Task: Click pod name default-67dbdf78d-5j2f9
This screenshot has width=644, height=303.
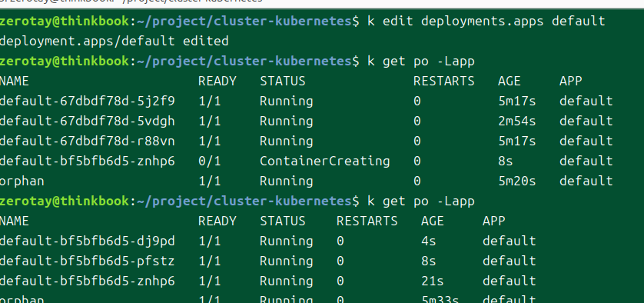Action: click(x=87, y=102)
